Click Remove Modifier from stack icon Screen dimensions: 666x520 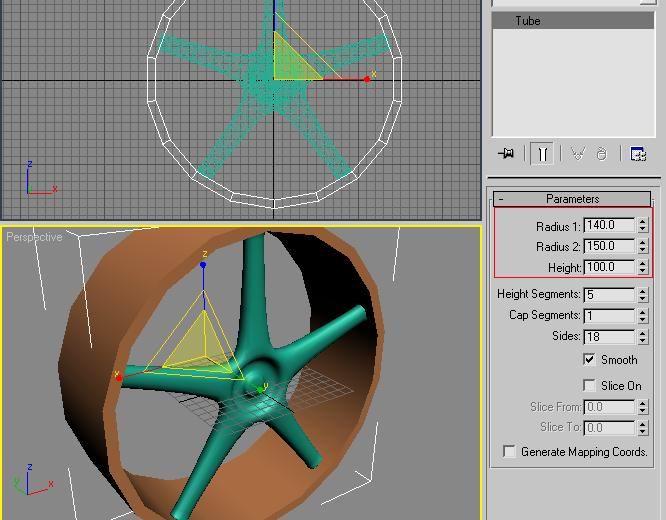601,153
